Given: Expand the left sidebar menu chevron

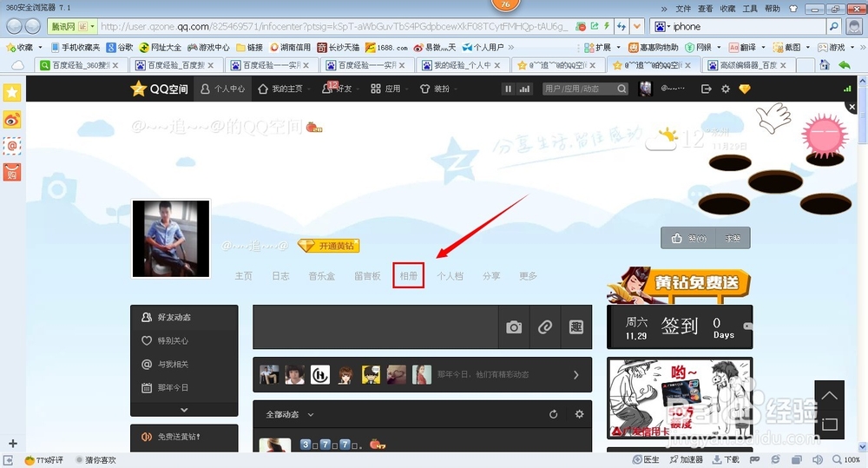Looking at the screenshot, I should pyautogui.click(x=184, y=410).
